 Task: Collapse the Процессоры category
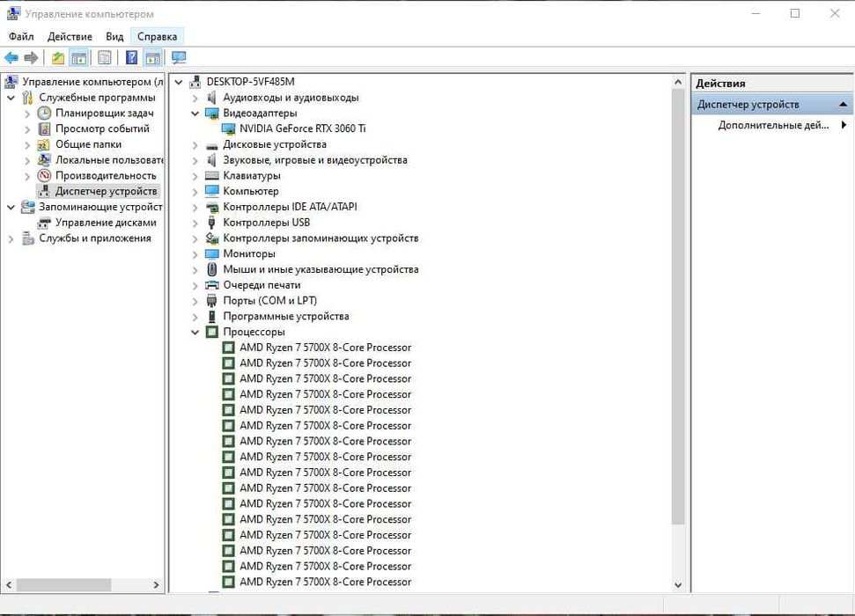(195, 332)
